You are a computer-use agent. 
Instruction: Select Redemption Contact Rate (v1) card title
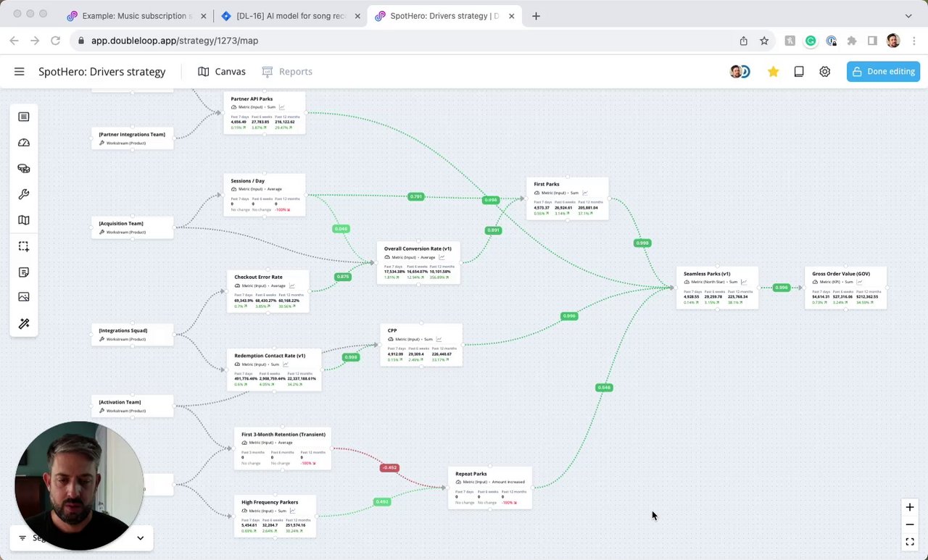270,356
